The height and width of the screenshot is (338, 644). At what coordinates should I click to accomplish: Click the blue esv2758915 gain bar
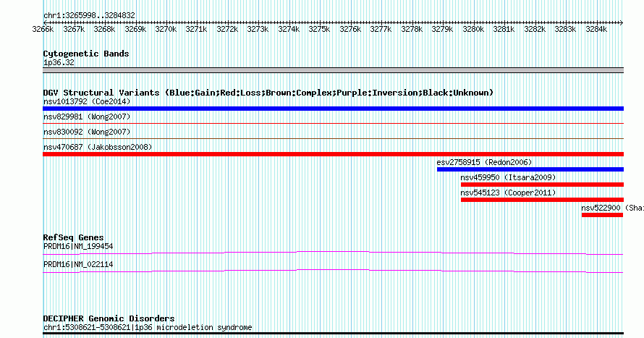(530, 169)
